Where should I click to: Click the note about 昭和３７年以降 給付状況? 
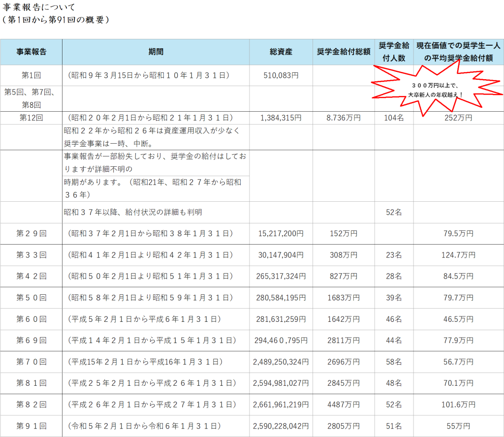click(133, 212)
